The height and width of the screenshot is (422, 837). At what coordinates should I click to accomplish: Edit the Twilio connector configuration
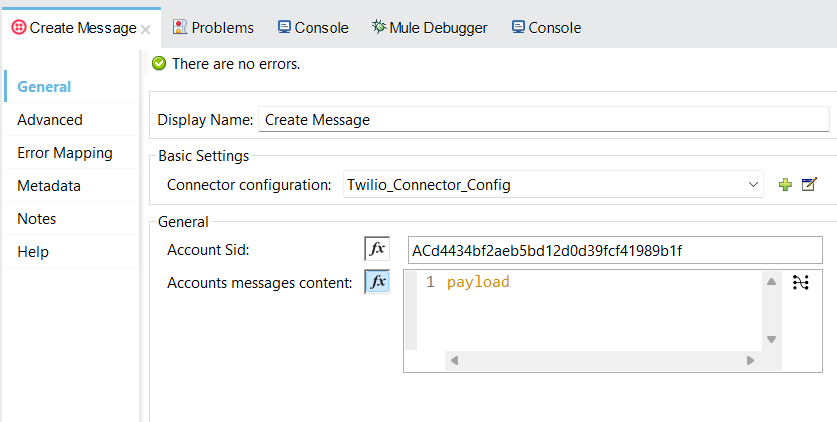pyautogui.click(x=809, y=185)
